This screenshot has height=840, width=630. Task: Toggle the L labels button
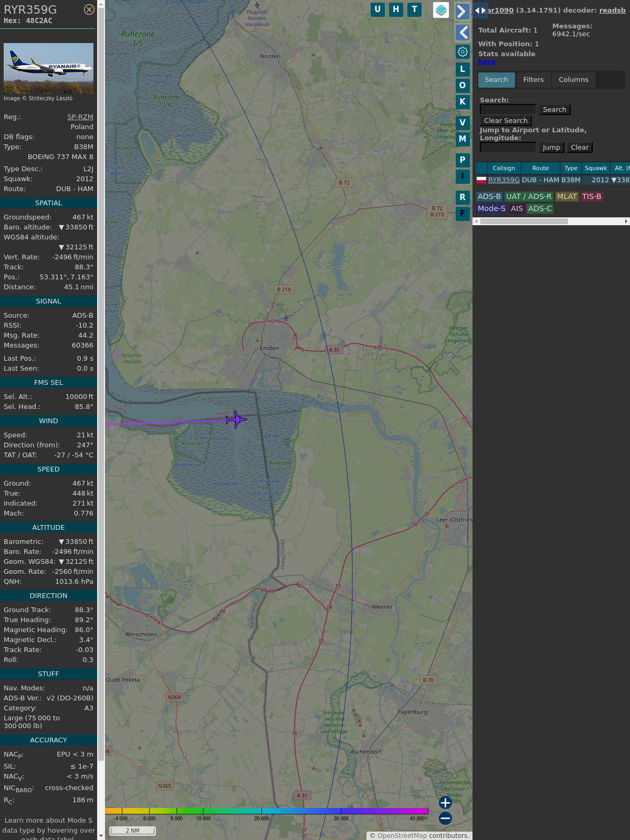[x=463, y=69]
